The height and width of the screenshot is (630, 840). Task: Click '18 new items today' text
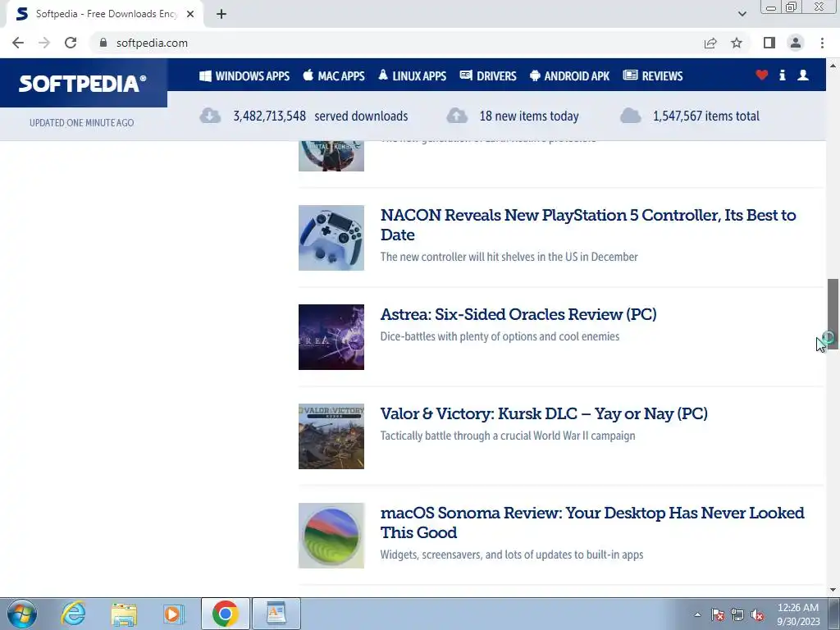pyautogui.click(x=529, y=116)
